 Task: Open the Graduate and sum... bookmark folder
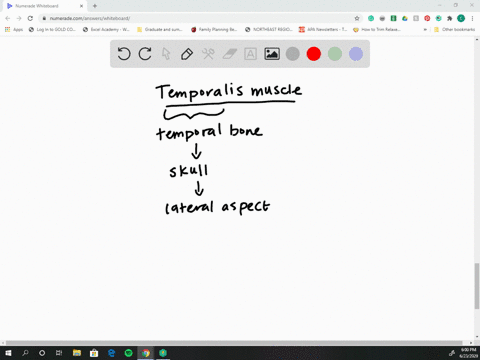click(160, 29)
